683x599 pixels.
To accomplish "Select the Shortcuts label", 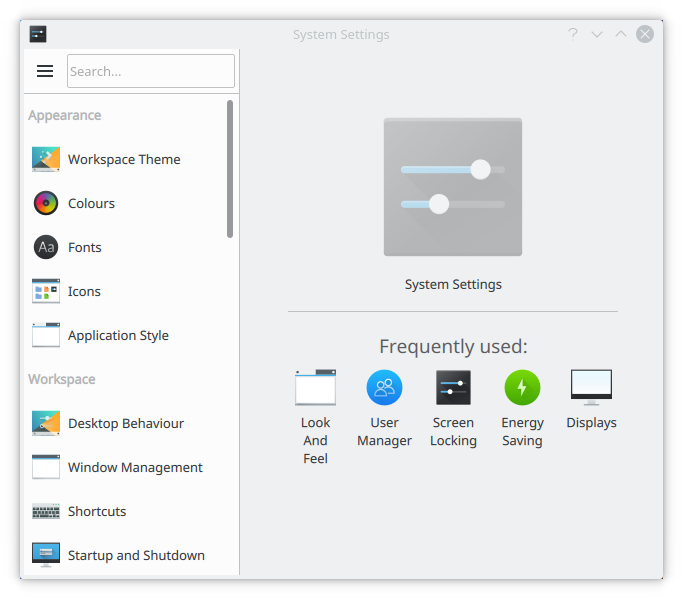I will tap(97, 511).
